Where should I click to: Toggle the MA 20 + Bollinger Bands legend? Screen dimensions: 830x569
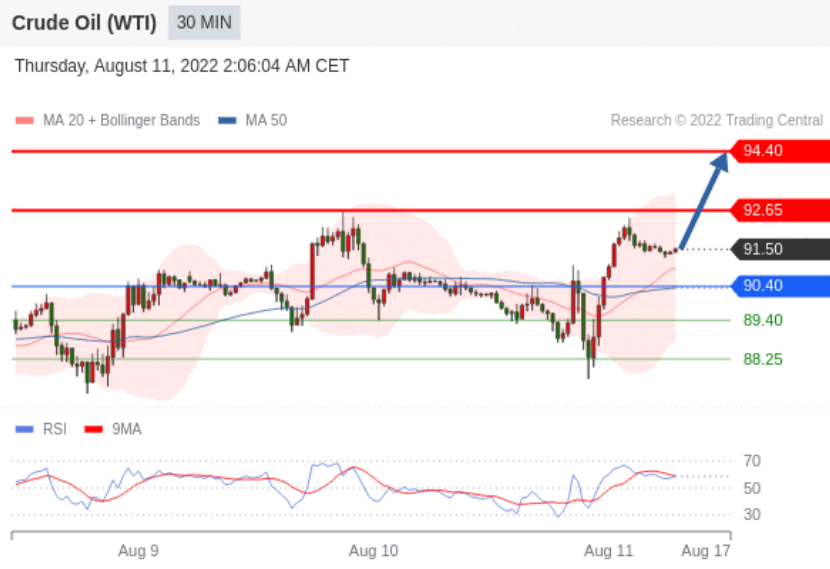(108, 121)
